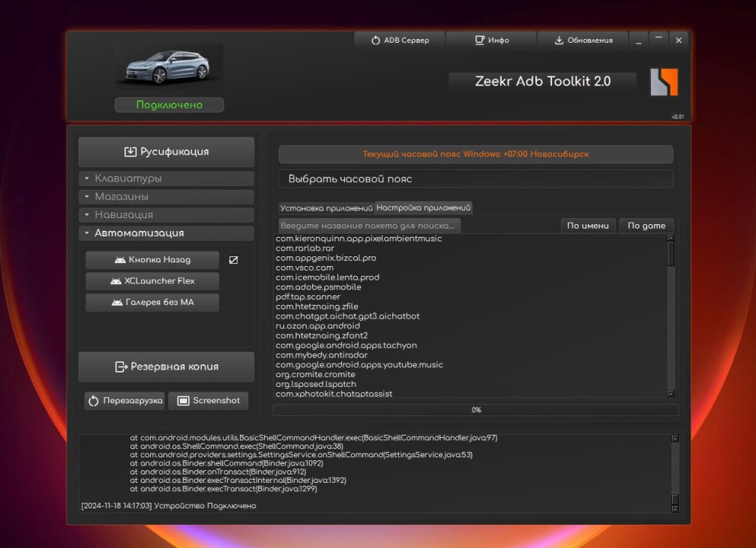Sort packages По дате
The height and width of the screenshot is (548, 756).
tap(646, 226)
